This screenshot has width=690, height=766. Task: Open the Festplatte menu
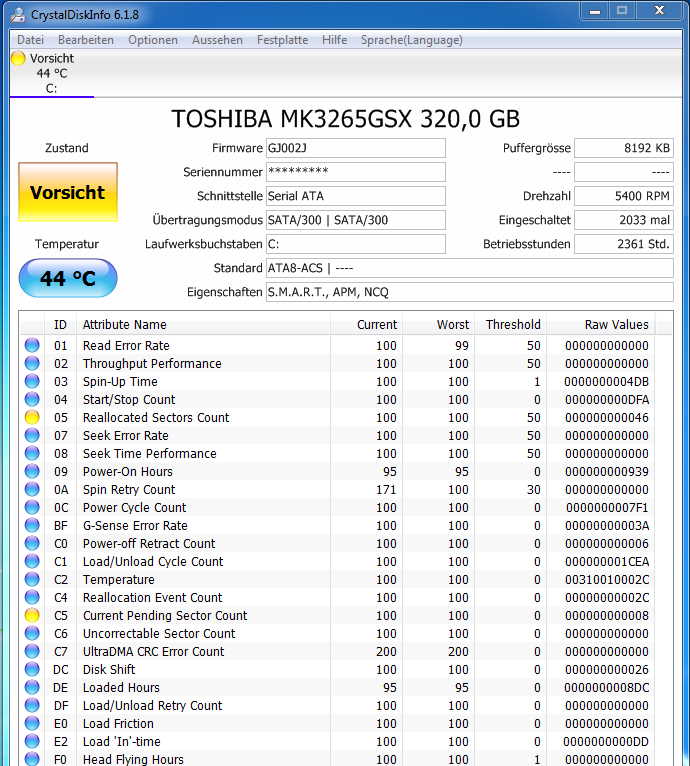tap(282, 40)
